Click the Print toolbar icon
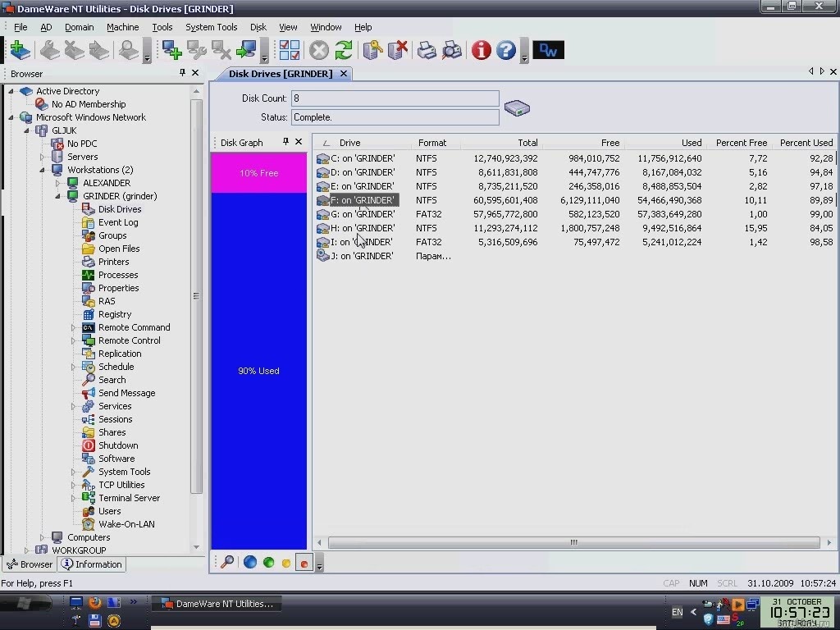The image size is (840, 630). 427,50
